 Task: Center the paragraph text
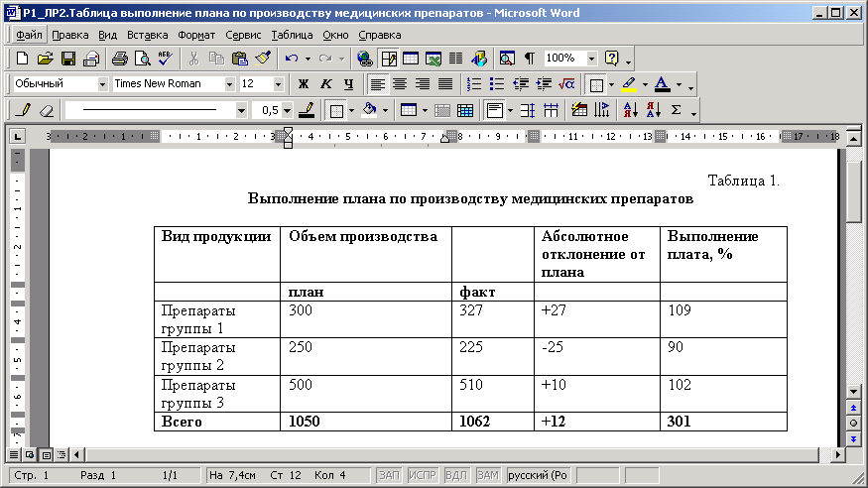coord(400,84)
